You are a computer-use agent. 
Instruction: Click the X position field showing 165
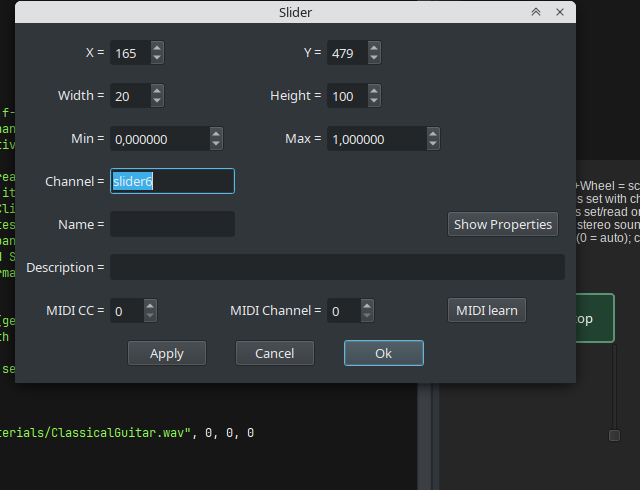tap(131, 53)
